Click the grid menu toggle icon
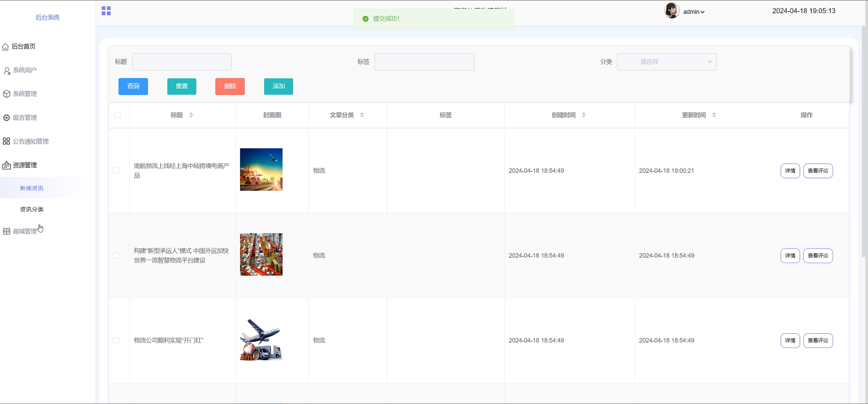 tap(106, 11)
